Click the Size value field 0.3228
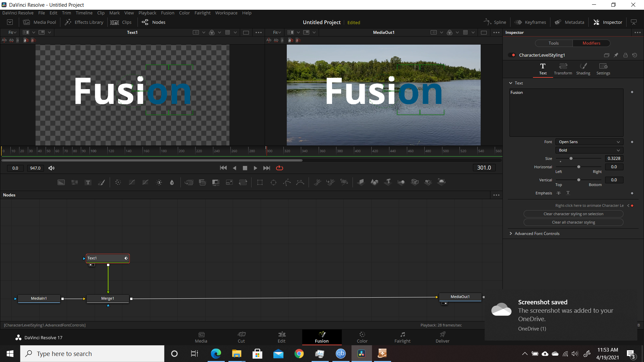Image resolution: width=644 pixels, height=362 pixels. pos(614,159)
